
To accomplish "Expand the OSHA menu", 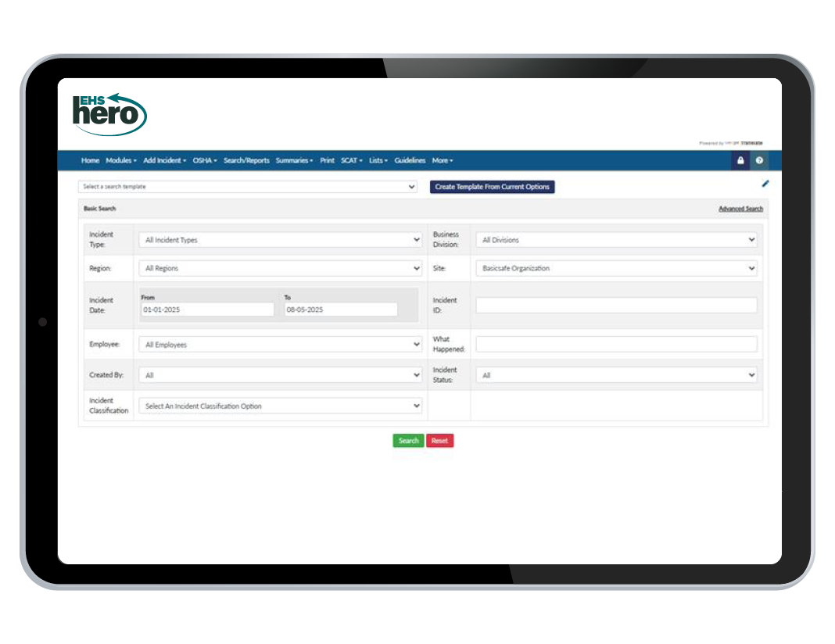I will coord(205,161).
